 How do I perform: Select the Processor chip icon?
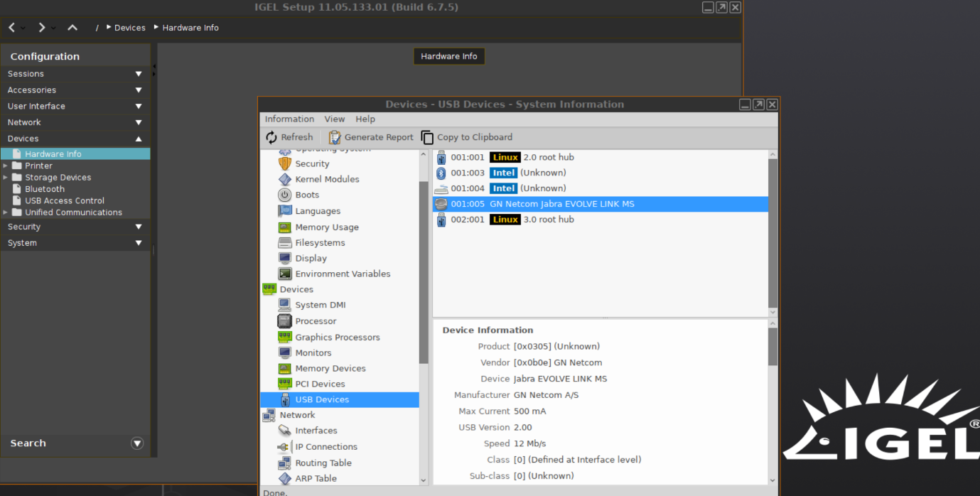[x=285, y=321]
